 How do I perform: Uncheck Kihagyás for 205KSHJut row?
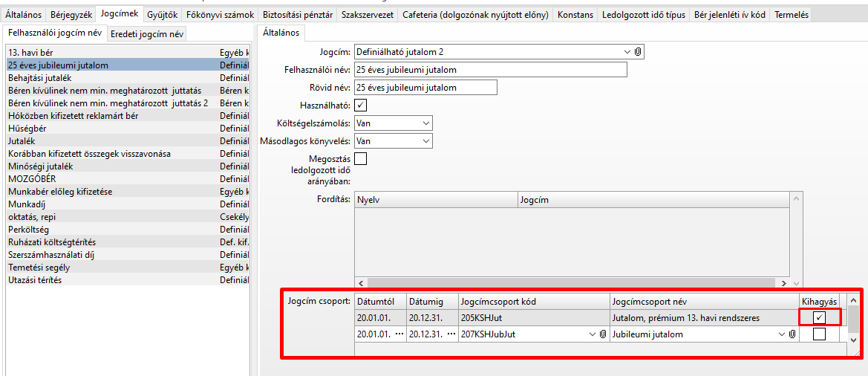coord(819,318)
